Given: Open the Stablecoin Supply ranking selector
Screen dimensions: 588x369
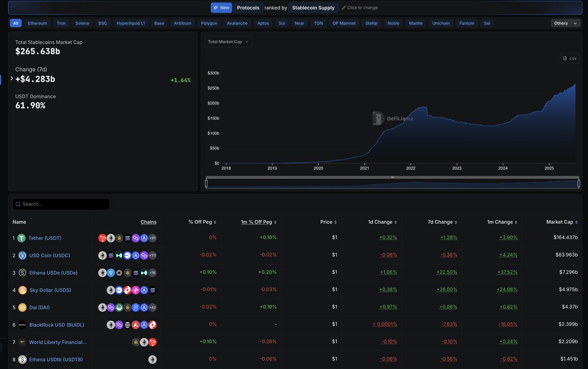Looking at the screenshot, I should pos(313,8).
